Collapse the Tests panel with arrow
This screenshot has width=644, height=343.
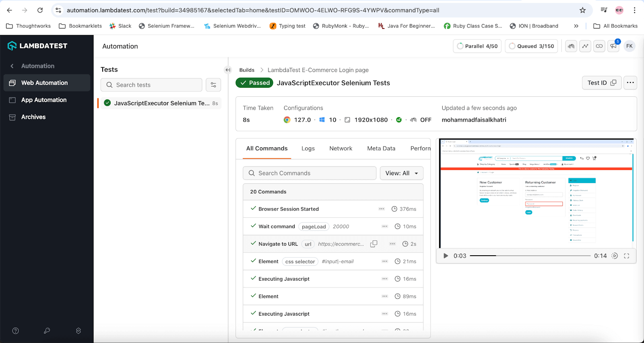click(228, 70)
